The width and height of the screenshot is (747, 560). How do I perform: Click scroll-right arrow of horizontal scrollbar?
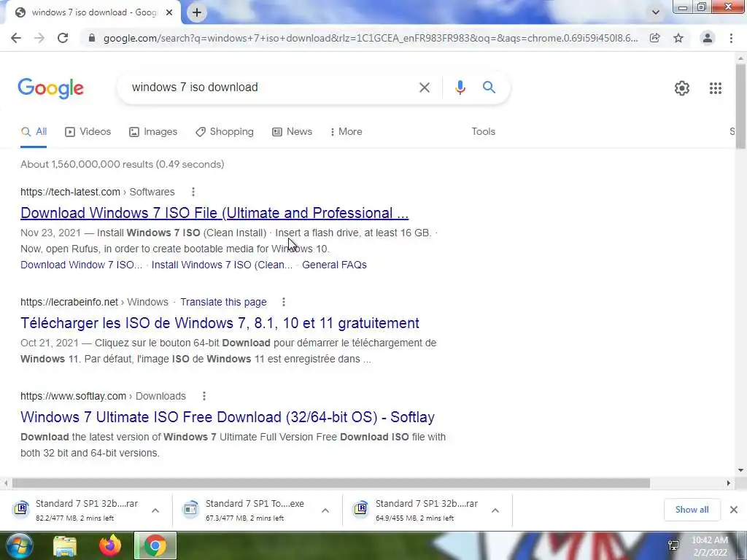[x=728, y=483]
